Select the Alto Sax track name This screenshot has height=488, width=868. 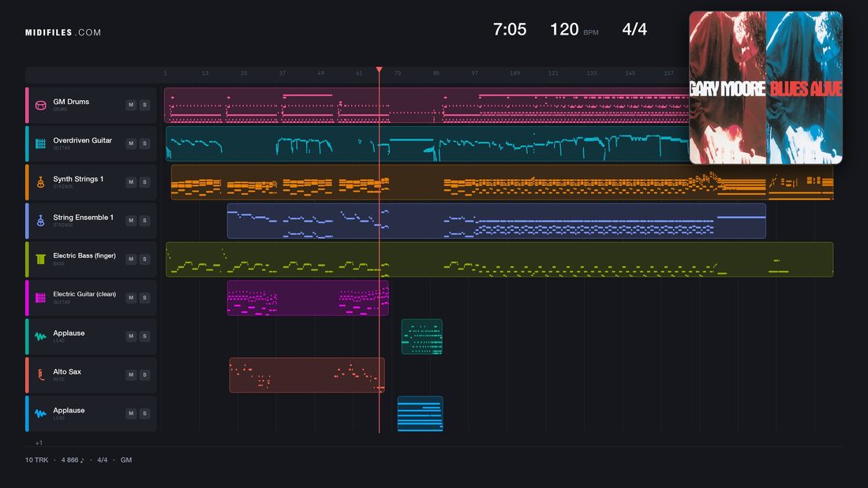(67, 372)
